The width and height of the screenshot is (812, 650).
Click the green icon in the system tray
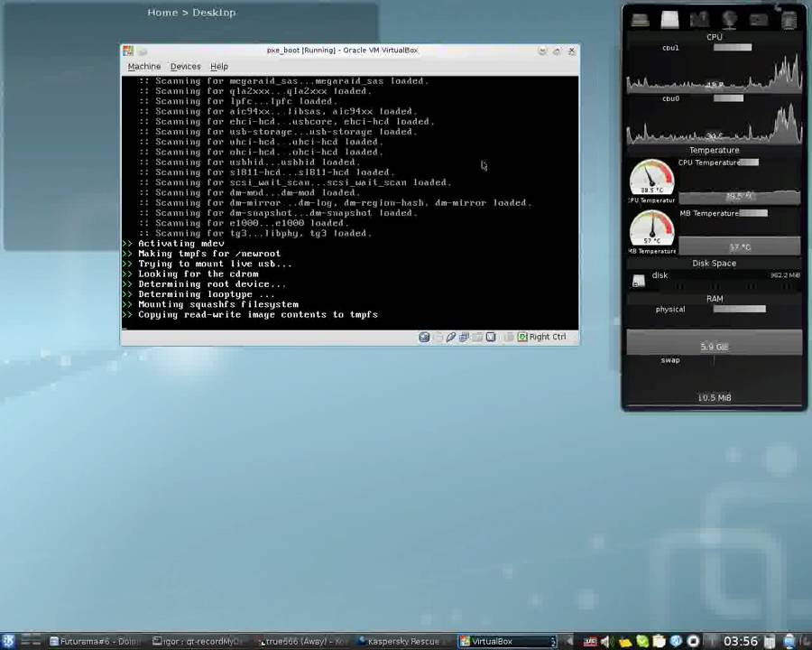[x=642, y=642]
